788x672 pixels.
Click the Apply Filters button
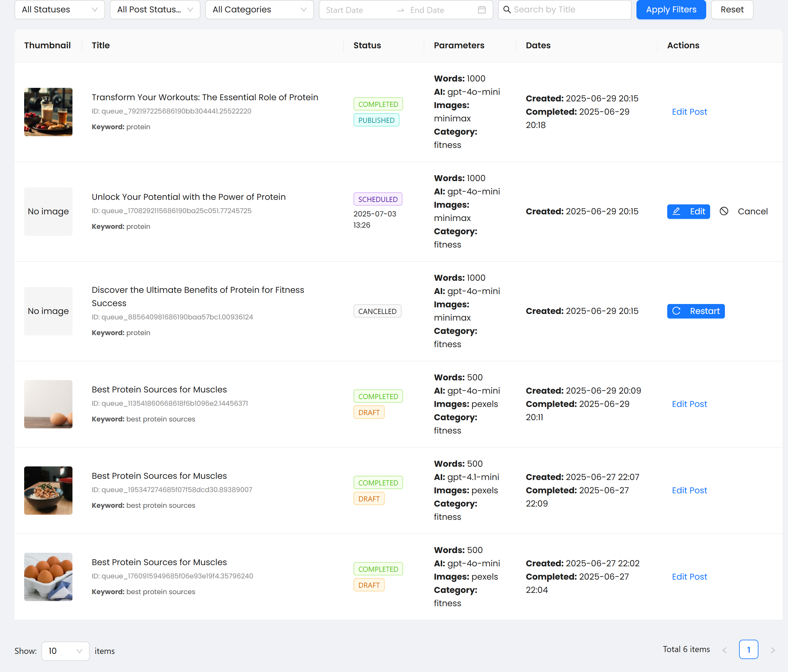tap(671, 10)
